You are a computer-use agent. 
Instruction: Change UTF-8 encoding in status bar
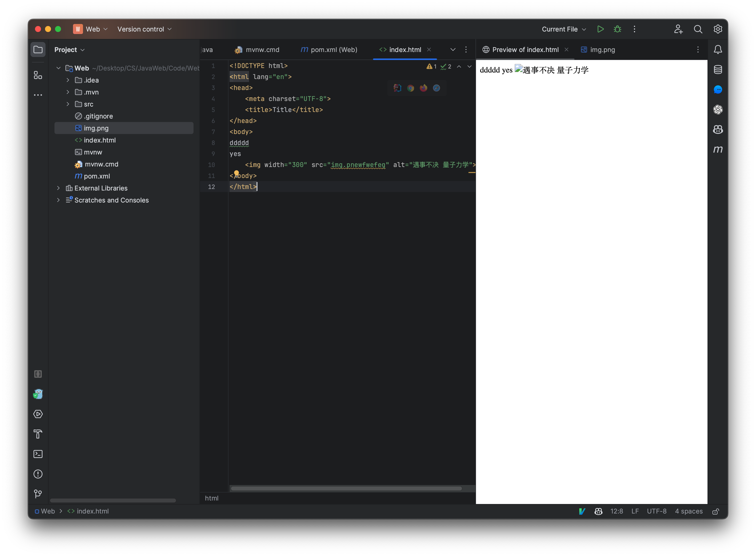pos(657,511)
